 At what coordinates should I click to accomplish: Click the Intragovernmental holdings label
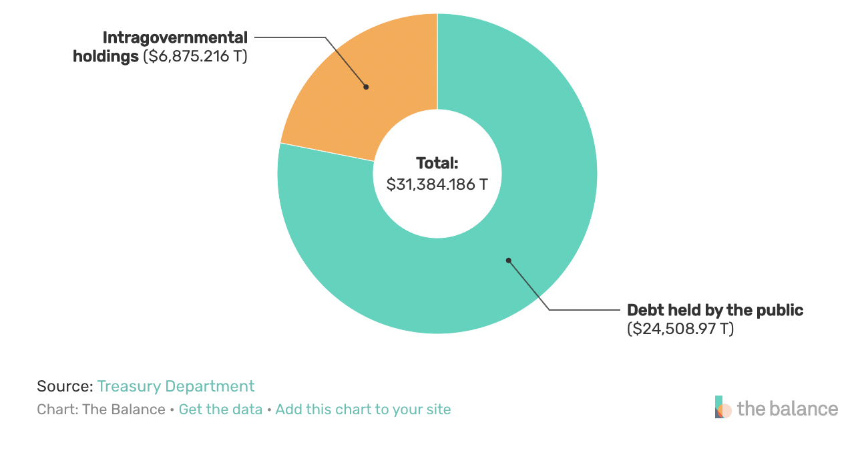click(160, 47)
